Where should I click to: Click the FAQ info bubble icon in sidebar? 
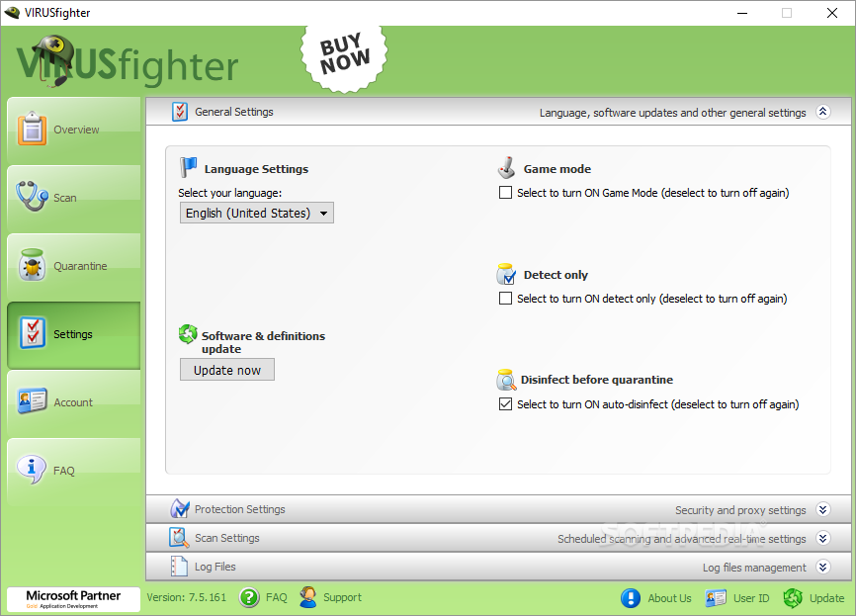pyautogui.click(x=32, y=469)
